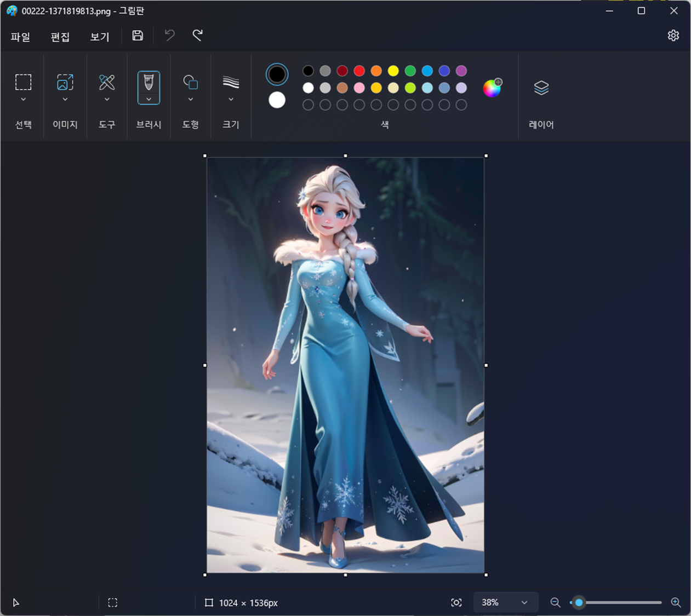Pick the indigo palette swatch
Viewport: 691px width, 616px height.
444,71
